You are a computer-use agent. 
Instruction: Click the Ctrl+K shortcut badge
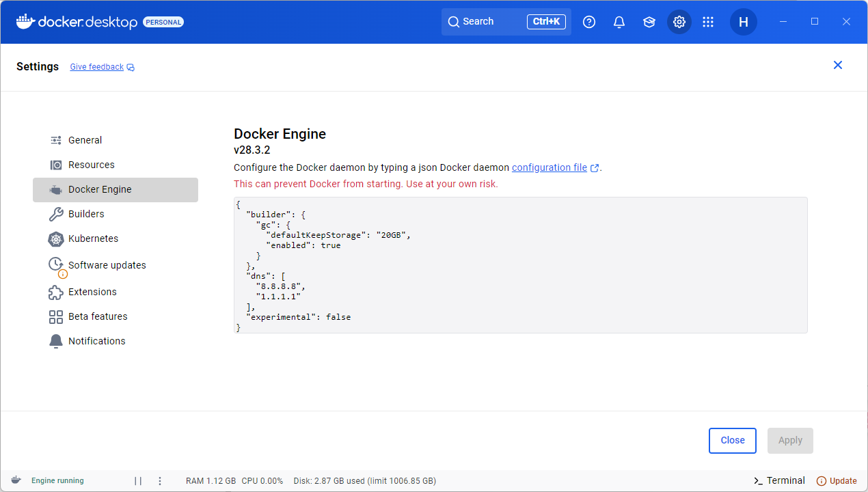click(546, 22)
